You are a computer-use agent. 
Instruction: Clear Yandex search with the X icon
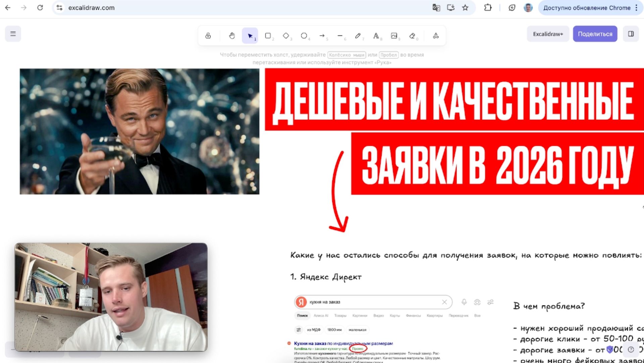coord(444,302)
